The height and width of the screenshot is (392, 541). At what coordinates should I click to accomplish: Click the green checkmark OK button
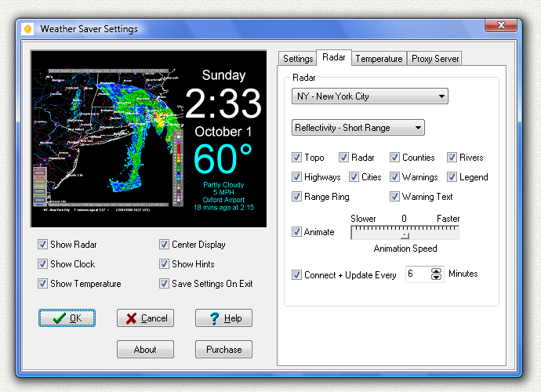67,318
